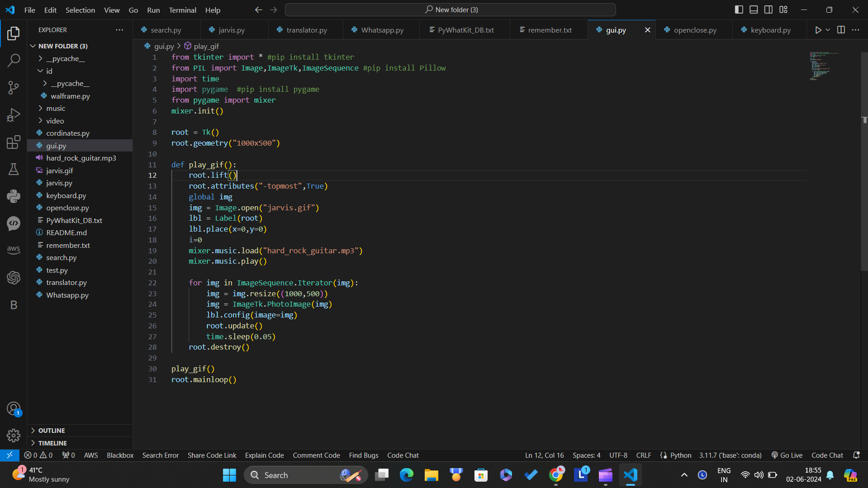
Task: Open the run button dropdown arrow
Action: (x=828, y=30)
